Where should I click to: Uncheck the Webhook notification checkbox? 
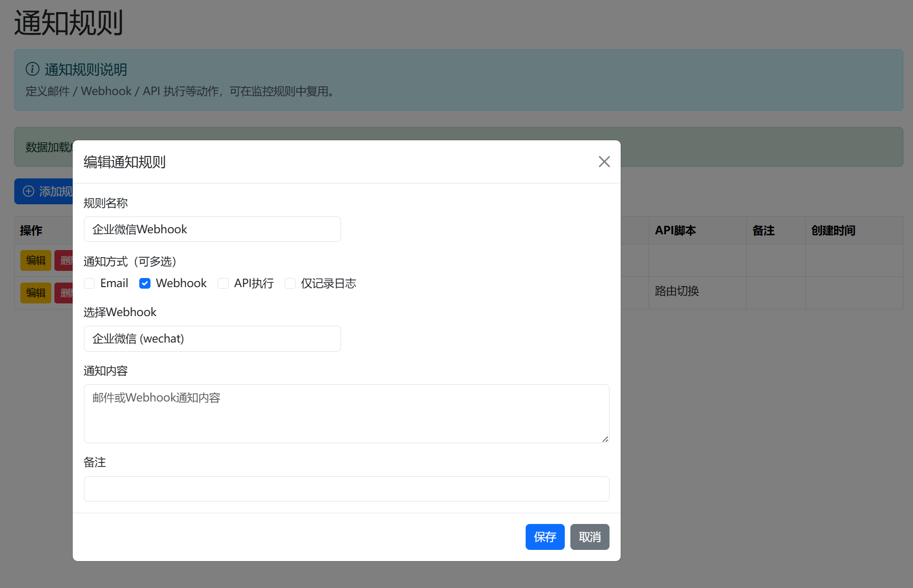pyautogui.click(x=145, y=284)
